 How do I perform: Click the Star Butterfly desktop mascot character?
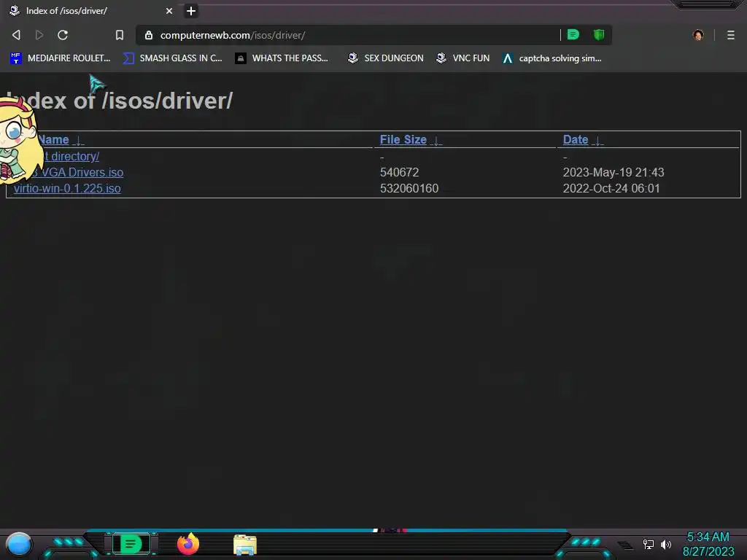(19, 141)
